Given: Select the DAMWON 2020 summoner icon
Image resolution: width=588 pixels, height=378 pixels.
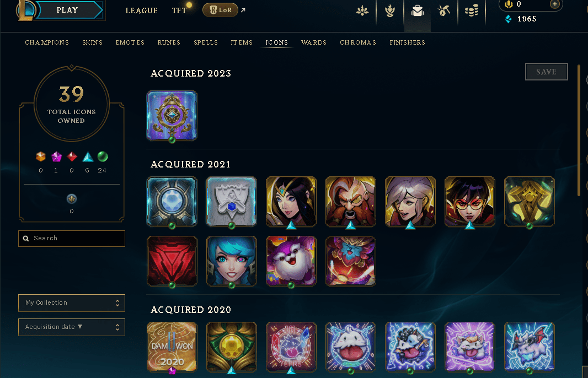Looking at the screenshot, I should [172, 347].
